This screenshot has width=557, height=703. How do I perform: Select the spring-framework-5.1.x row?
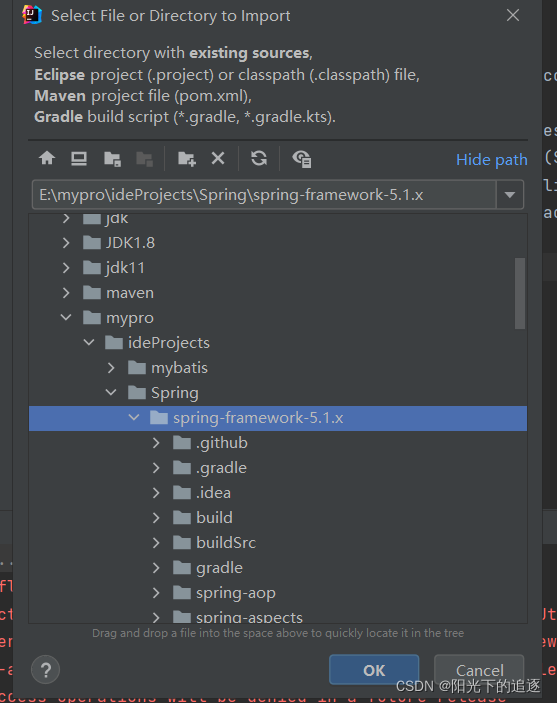coord(278,418)
